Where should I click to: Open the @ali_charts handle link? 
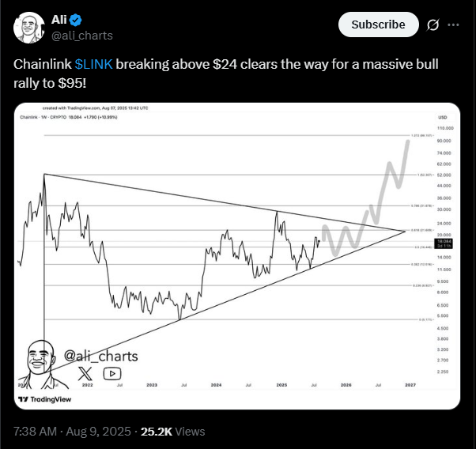point(82,36)
